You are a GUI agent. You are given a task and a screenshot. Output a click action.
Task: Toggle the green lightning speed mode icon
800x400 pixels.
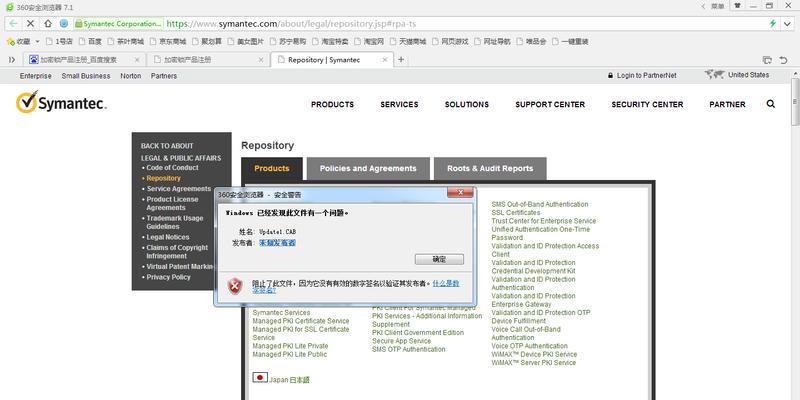[772, 23]
